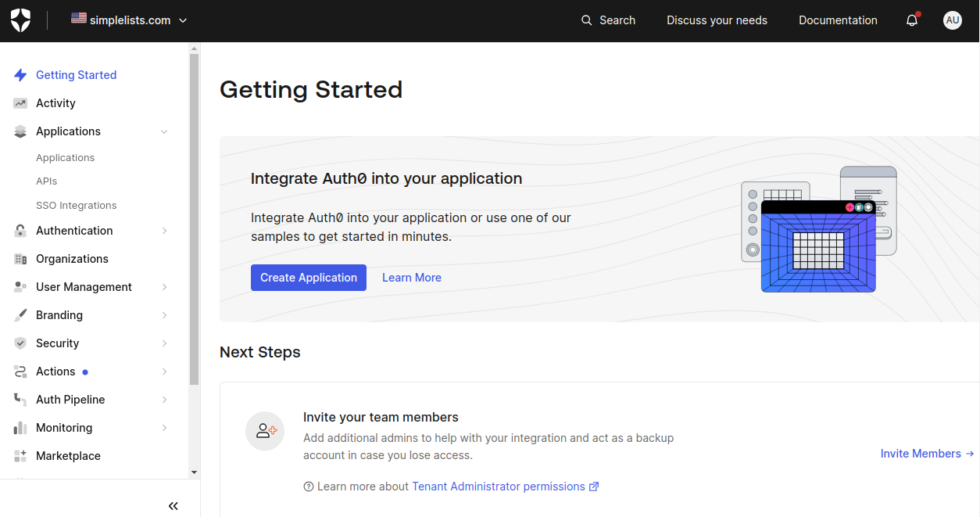Click the sidebar scroll-down arrow
Image resolution: width=980 pixels, height=517 pixels.
pyautogui.click(x=195, y=472)
